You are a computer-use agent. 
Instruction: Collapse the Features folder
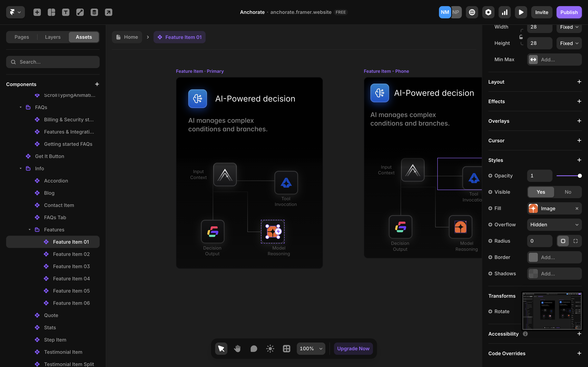30,230
